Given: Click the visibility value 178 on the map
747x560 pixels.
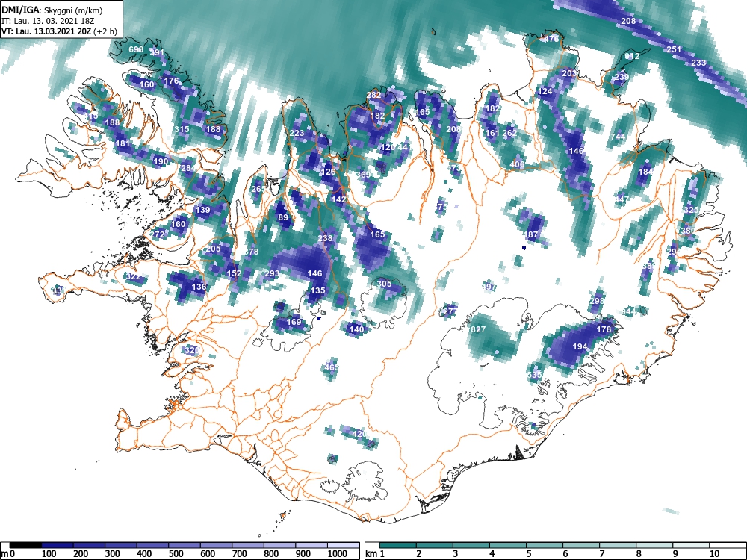Looking at the screenshot, I should pyautogui.click(x=604, y=329).
